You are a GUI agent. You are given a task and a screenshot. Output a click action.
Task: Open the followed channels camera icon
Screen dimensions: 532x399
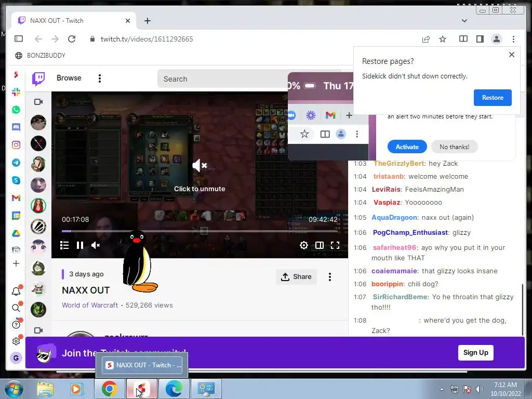click(38, 102)
